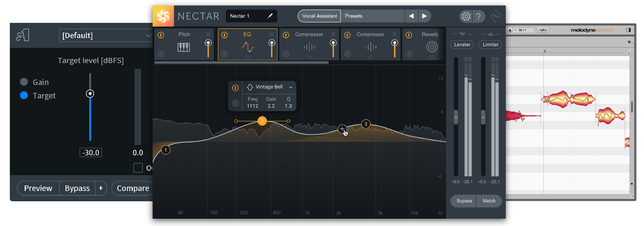
Task: Toggle power on the Reverb module
Action: pos(409,35)
